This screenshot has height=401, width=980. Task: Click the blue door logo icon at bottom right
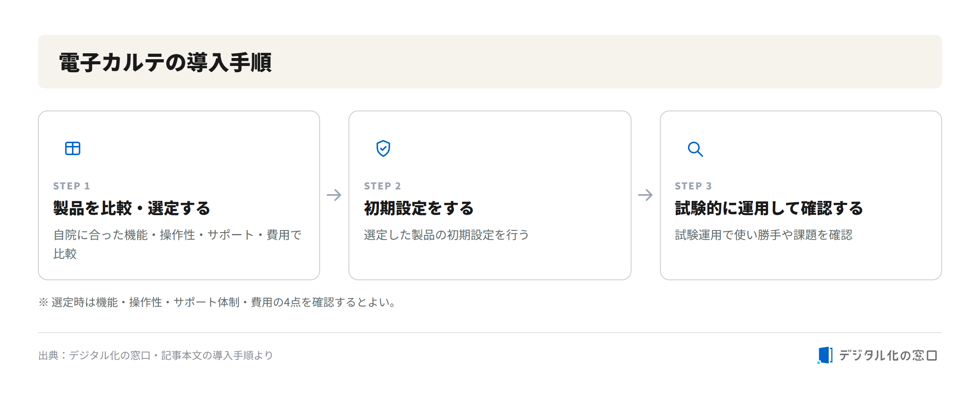coord(825,355)
